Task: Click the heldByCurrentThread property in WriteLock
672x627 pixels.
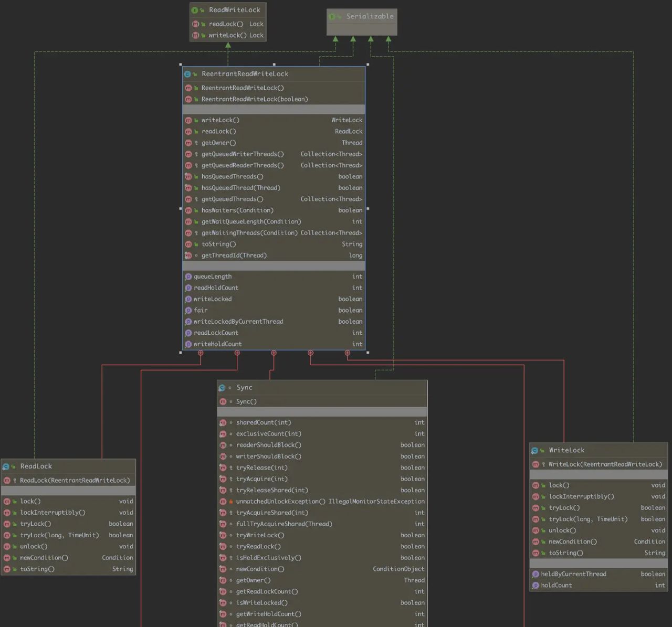Action: tap(573, 574)
